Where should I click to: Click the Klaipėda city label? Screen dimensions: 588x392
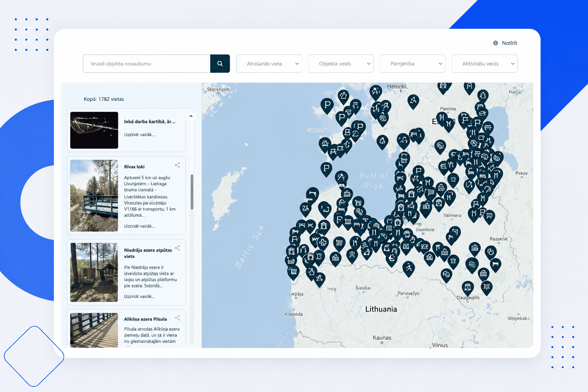(294, 314)
